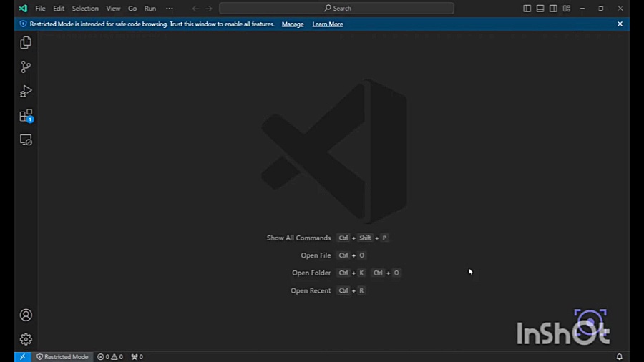Open the Customize Layout icon

567,8
